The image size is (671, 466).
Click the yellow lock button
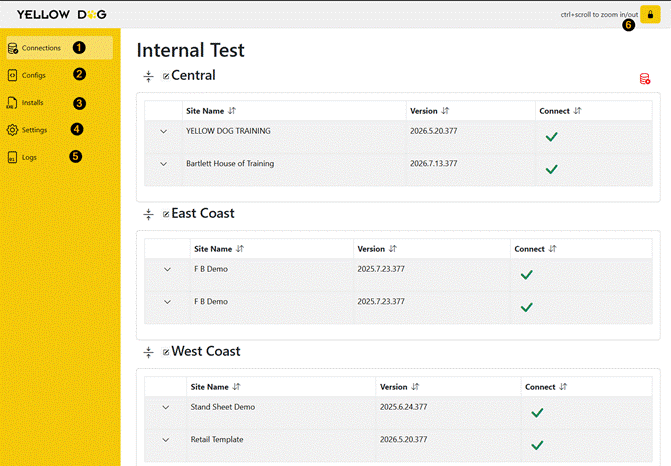pos(650,15)
